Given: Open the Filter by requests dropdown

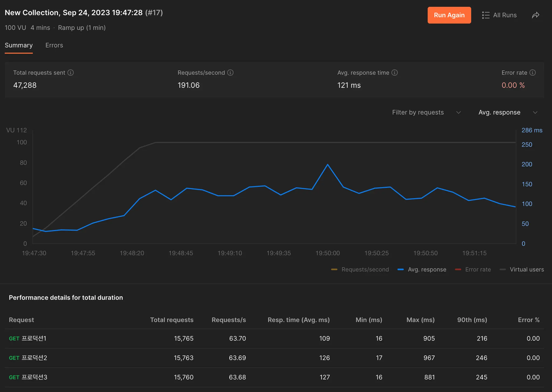Looking at the screenshot, I should pyautogui.click(x=418, y=112).
